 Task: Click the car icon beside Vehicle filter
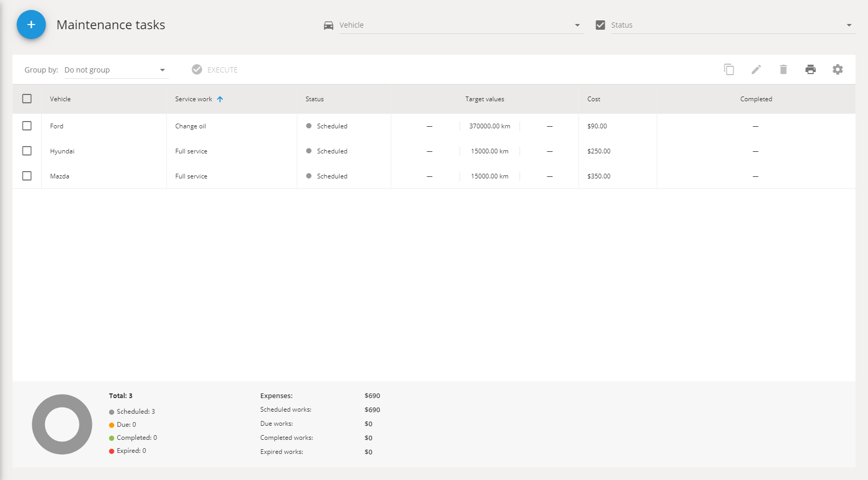click(x=329, y=25)
